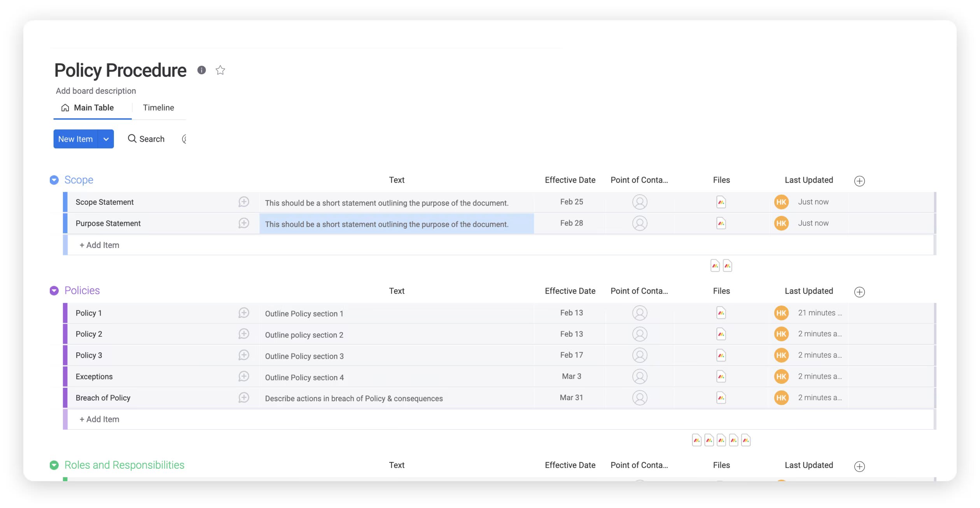Screen dimensions: 980x508
Task: Click New Item button to create entry
Action: coord(75,139)
